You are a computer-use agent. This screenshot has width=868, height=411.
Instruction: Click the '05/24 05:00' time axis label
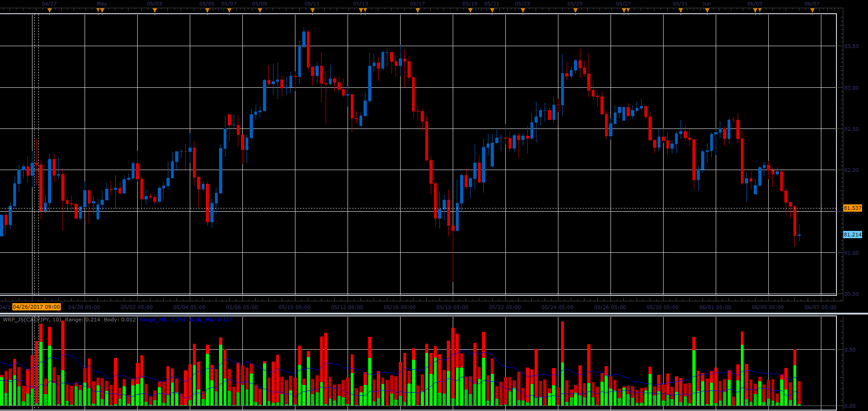pos(557,307)
